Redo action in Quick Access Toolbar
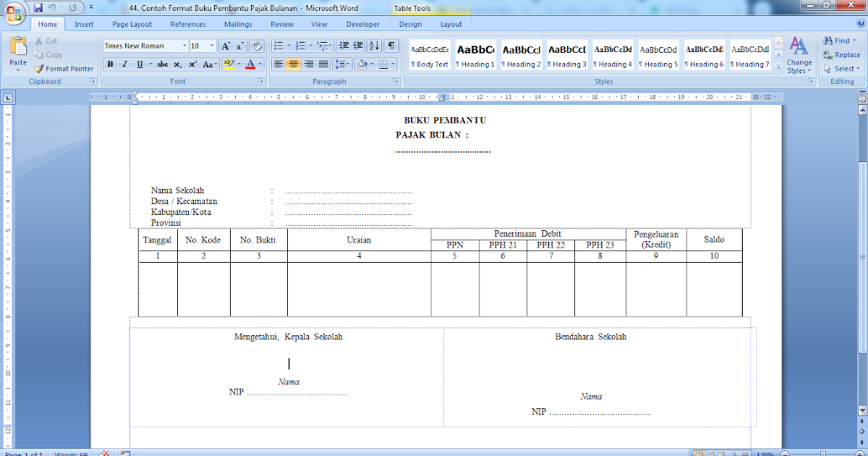Screen dimensions: 868x456 click(73, 7)
